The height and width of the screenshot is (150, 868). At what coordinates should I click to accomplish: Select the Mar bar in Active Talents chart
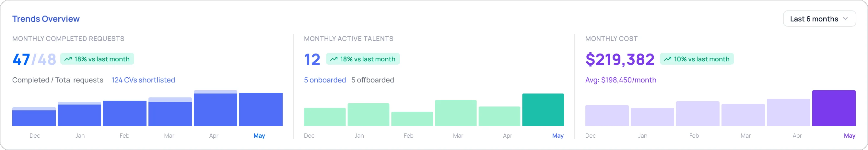coord(456,113)
